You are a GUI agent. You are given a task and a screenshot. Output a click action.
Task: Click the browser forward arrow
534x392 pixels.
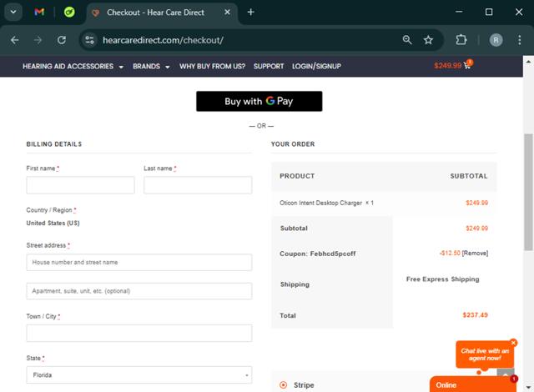click(x=38, y=40)
